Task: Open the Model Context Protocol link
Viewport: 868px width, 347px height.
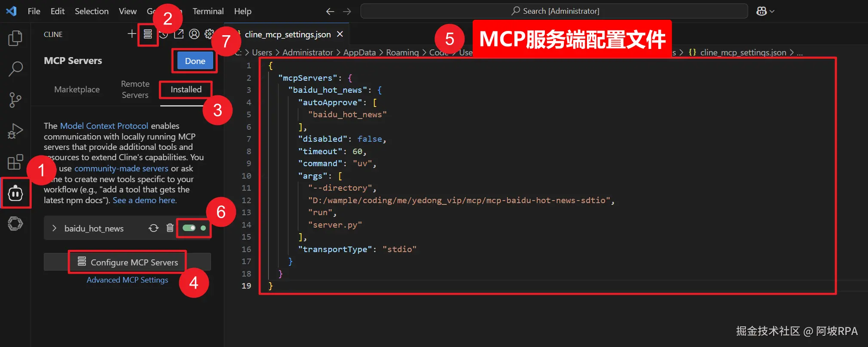Action: coord(104,126)
